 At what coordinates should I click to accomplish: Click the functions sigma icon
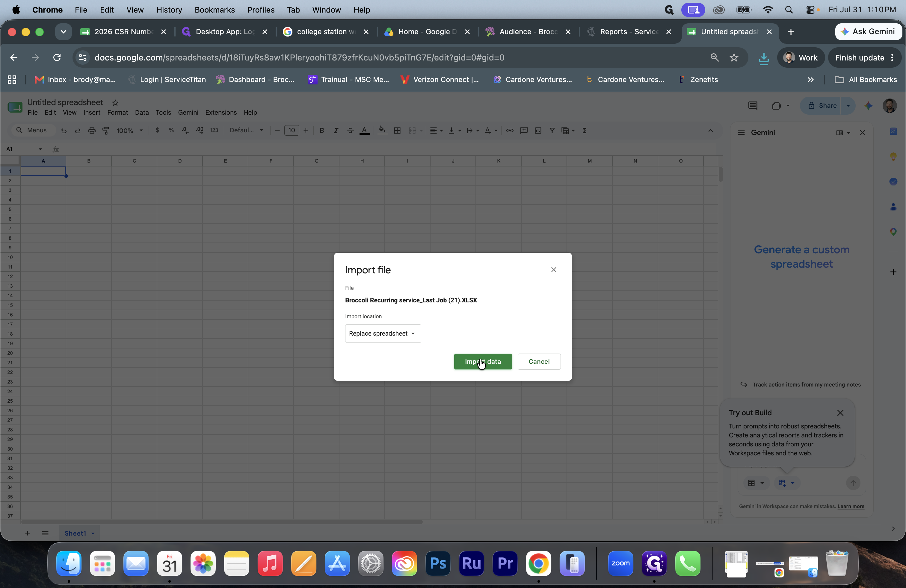[x=584, y=131]
